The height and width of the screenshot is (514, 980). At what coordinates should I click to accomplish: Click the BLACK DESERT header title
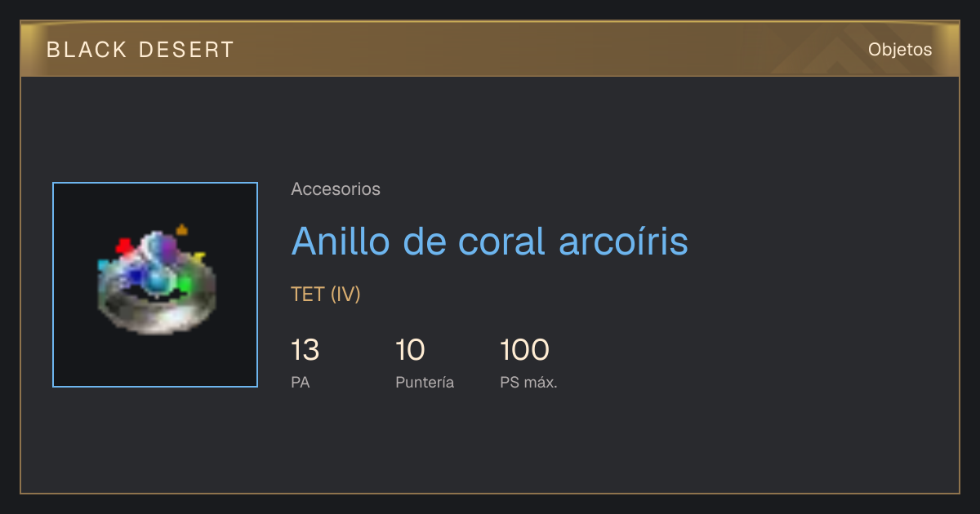[140, 50]
